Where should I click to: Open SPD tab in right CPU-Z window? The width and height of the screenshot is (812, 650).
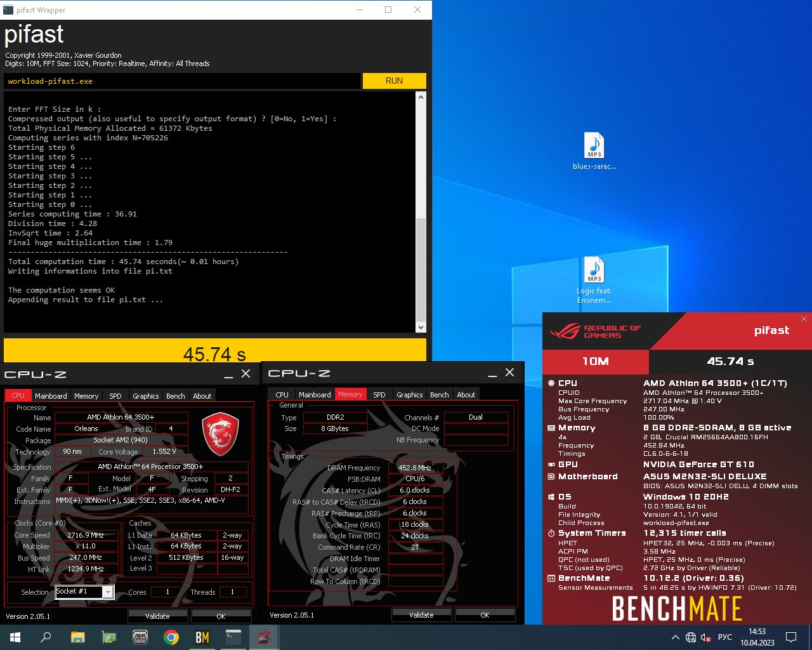point(379,394)
